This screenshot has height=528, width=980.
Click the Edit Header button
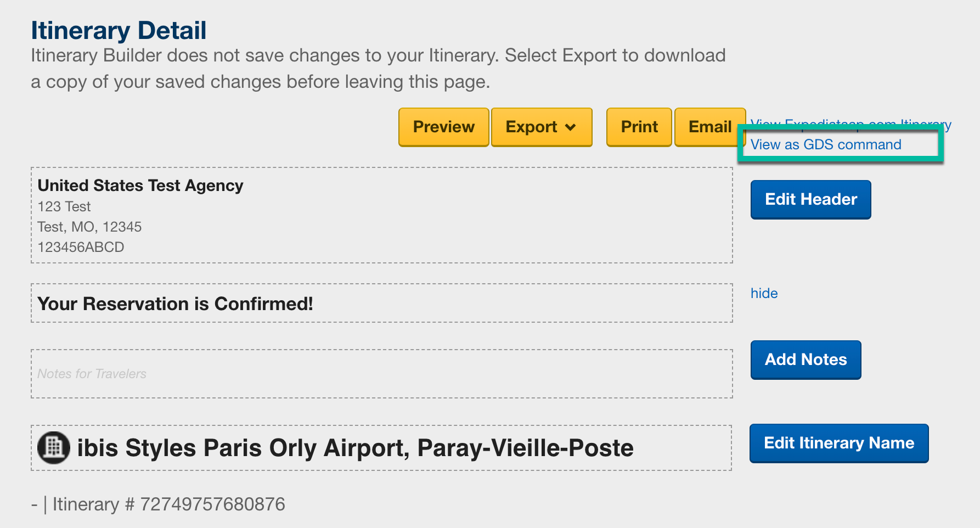[x=810, y=199]
